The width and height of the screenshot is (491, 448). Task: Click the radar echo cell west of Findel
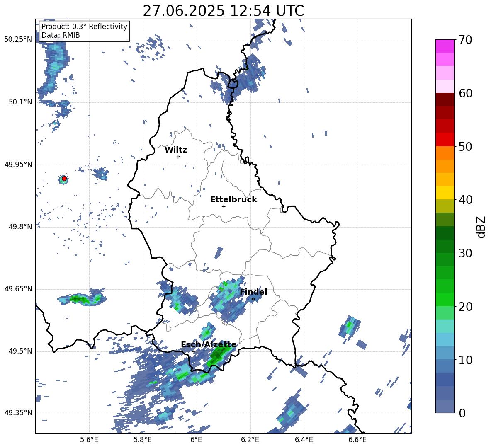tap(228, 299)
